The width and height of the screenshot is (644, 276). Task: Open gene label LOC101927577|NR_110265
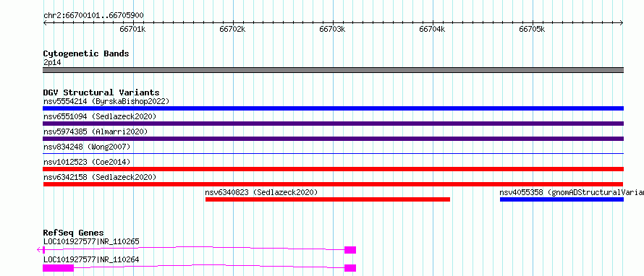pyautogui.click(x=91, y=241)
